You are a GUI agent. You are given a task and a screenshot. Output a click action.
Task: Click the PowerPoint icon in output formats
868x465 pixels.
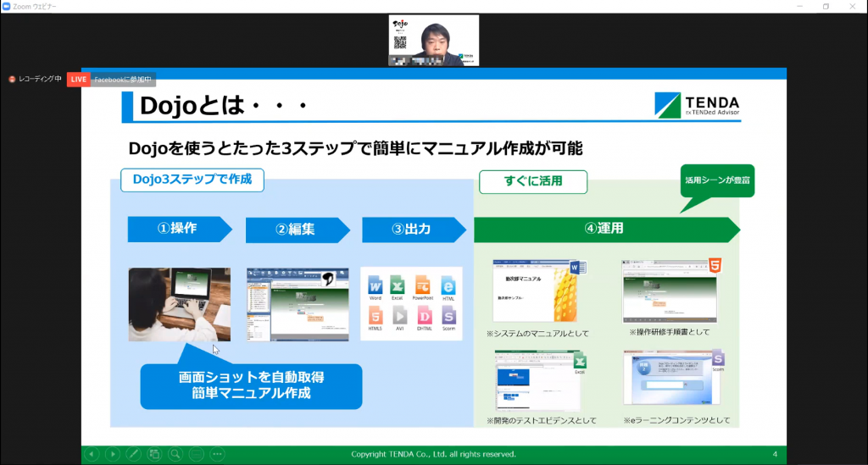(422, 288)
